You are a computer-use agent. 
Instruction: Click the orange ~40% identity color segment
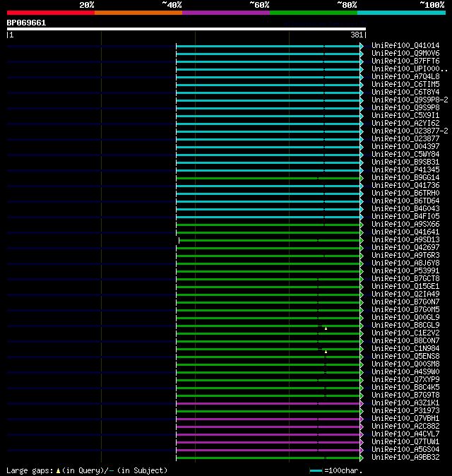(138, 13)
